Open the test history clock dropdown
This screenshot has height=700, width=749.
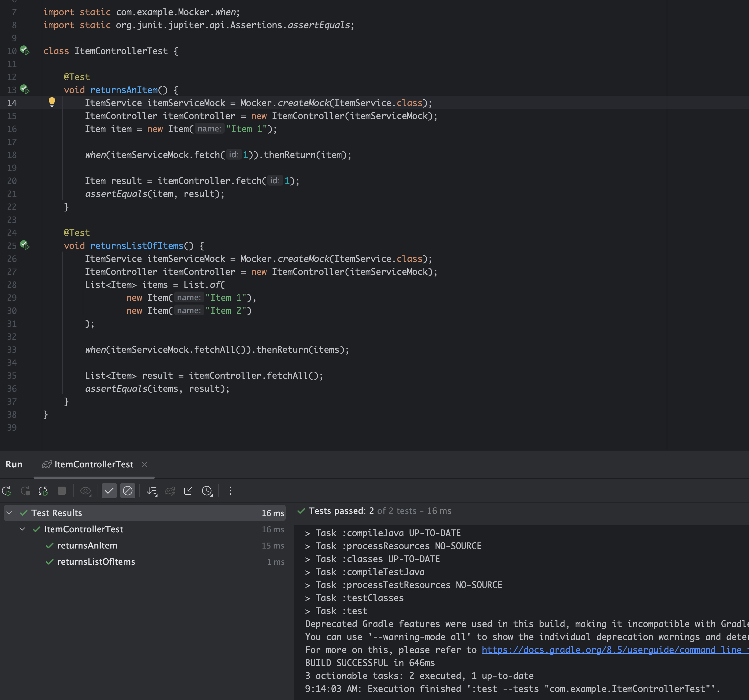(x=207, y=491)
